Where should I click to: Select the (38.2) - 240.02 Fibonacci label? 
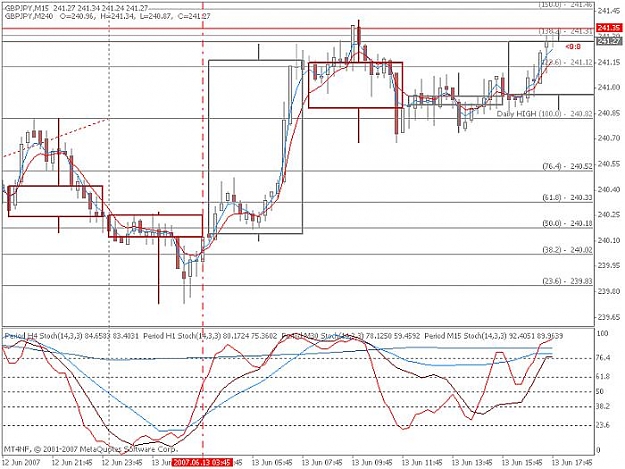[x=568, y=250]
